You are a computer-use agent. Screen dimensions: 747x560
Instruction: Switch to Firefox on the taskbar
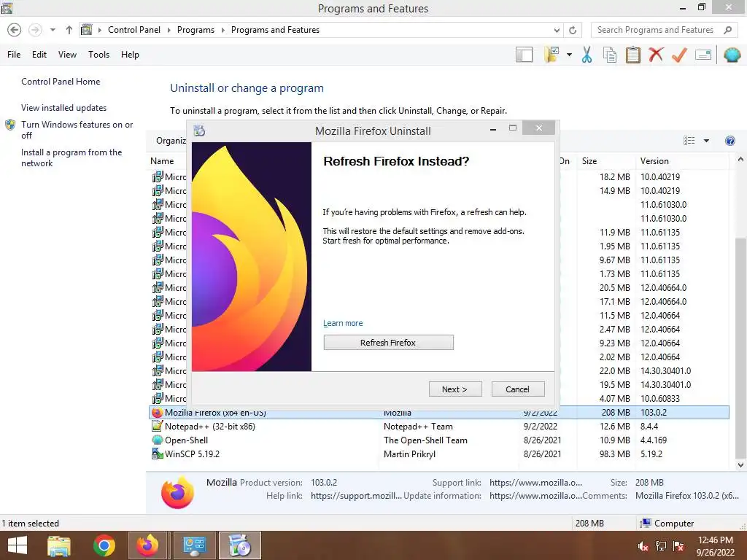pos(147,545)
